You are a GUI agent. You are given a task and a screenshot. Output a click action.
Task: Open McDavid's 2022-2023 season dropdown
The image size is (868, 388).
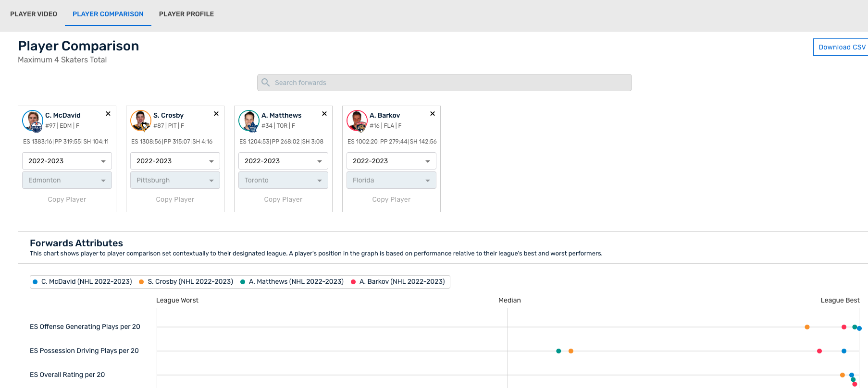tap(67, 161)
